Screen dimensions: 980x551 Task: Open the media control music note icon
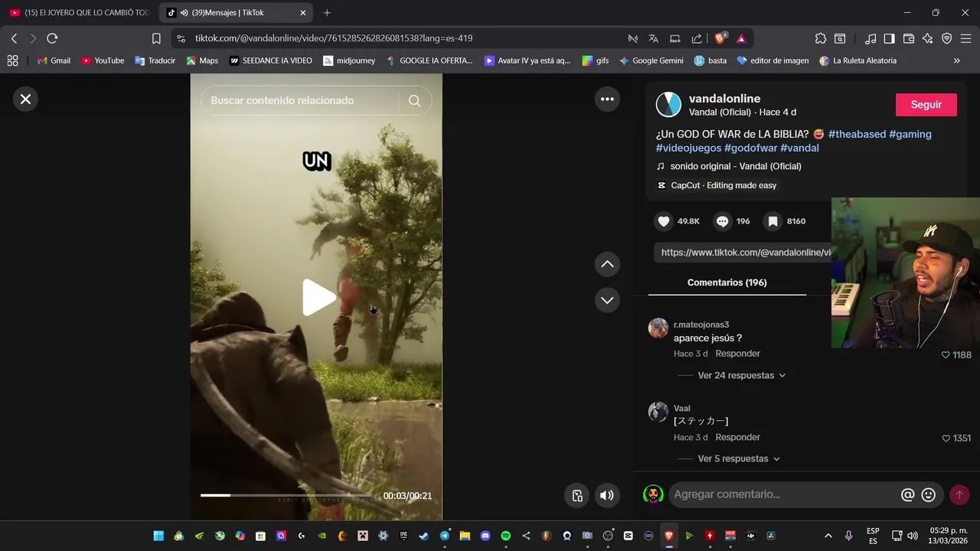click(871, 38)
